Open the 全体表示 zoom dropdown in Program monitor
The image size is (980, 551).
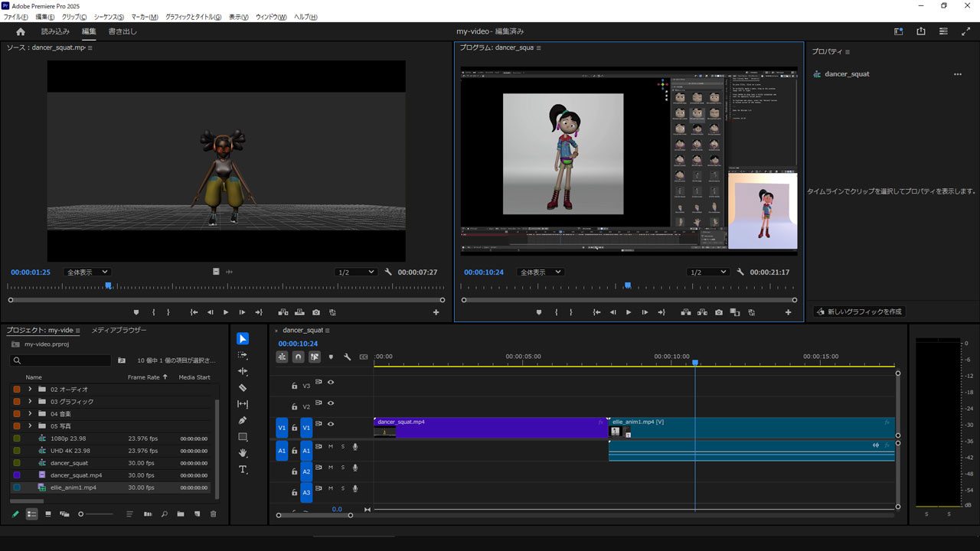[540, 272]
